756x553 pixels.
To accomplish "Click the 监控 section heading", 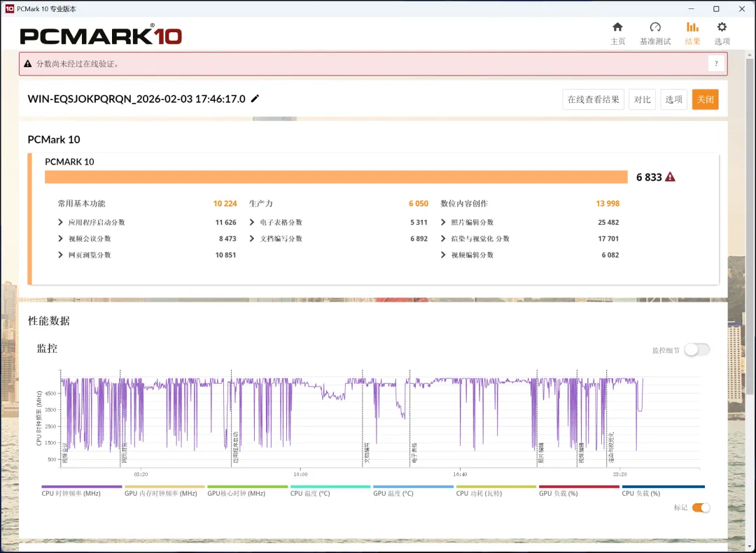I will pyautogui.click(x=48, y=349).
